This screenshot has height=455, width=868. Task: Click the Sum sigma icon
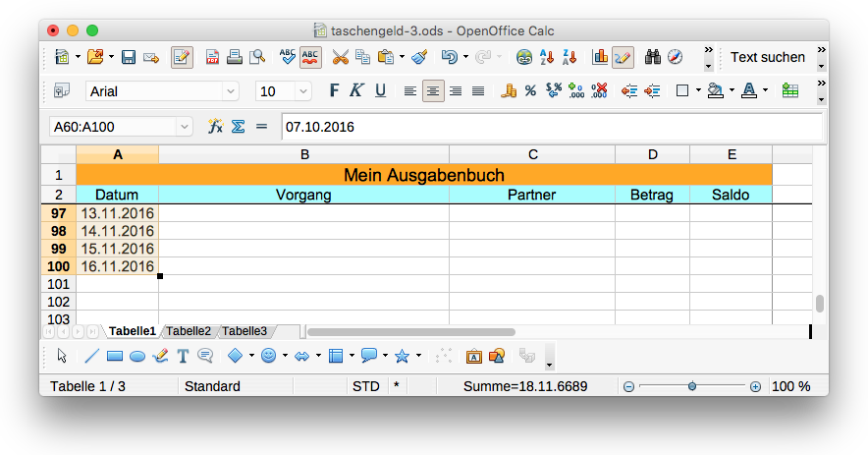click(238, 127)
